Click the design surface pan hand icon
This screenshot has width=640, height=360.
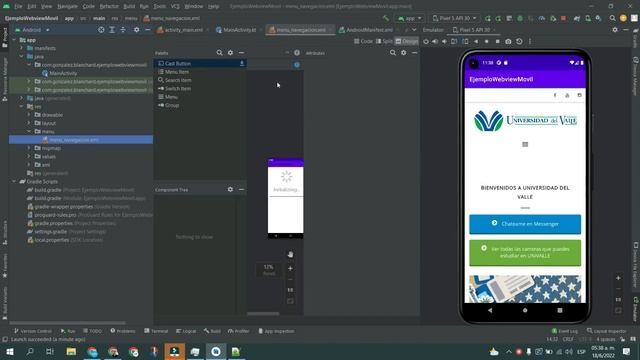(290, 254)
